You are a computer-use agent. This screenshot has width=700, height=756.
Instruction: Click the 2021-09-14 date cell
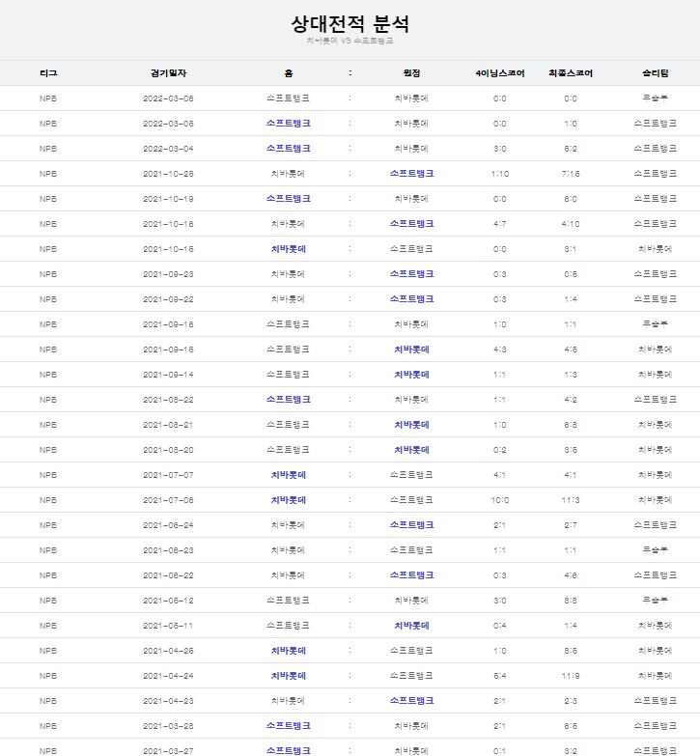click(x=168, y=375)
